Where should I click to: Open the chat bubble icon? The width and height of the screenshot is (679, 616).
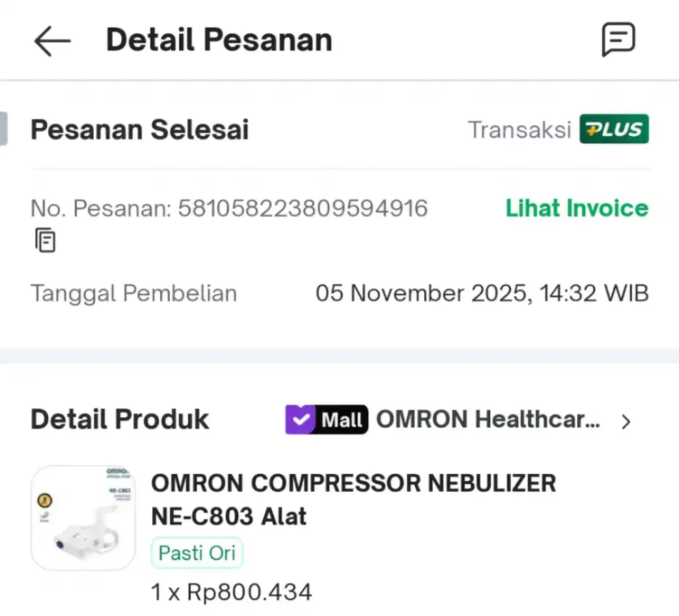619,39
